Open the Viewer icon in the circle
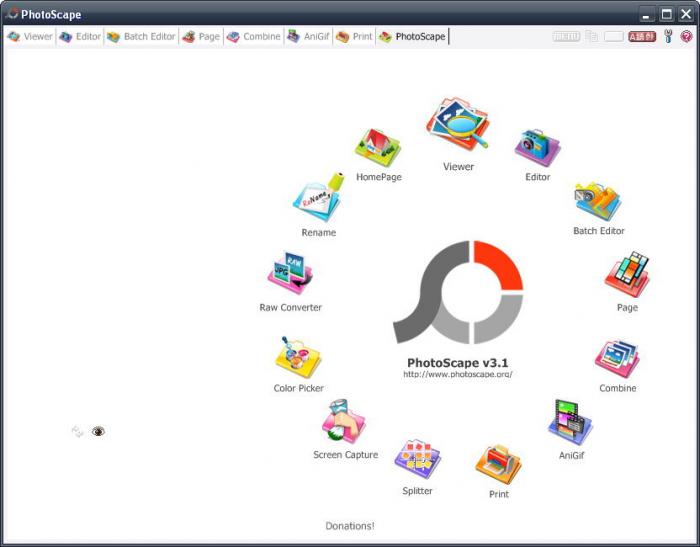The width and height of the screenshot is (700, 547). pos(458,127)
